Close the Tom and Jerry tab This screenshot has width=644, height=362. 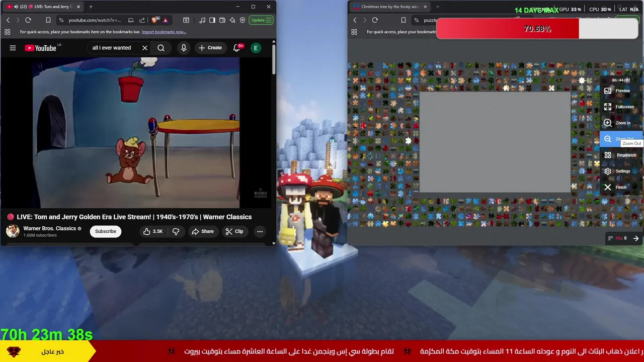[78, 7]
